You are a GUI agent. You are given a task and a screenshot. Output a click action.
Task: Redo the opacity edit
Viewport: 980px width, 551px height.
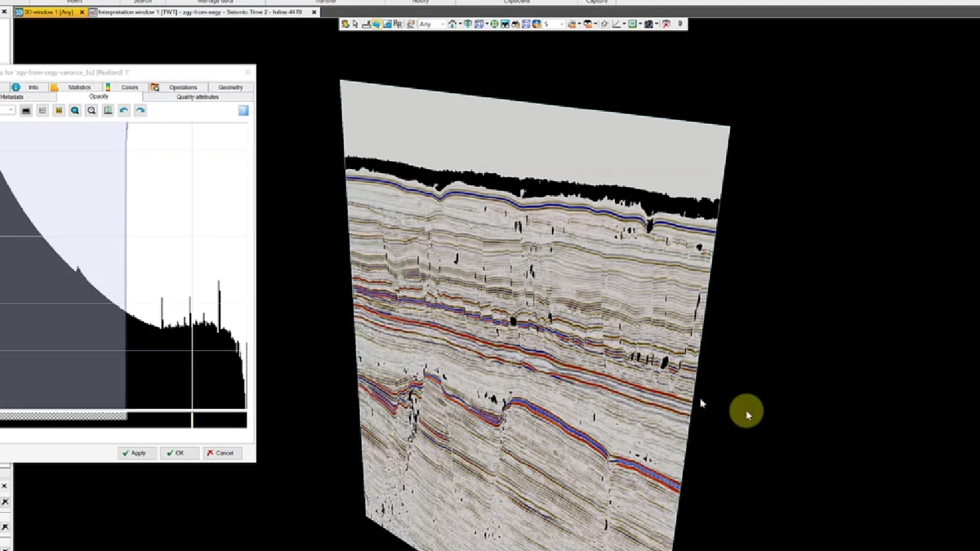tap(140, 110)
